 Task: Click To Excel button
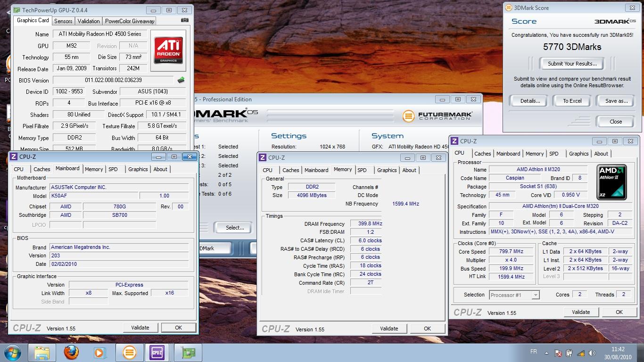[572, 101]
